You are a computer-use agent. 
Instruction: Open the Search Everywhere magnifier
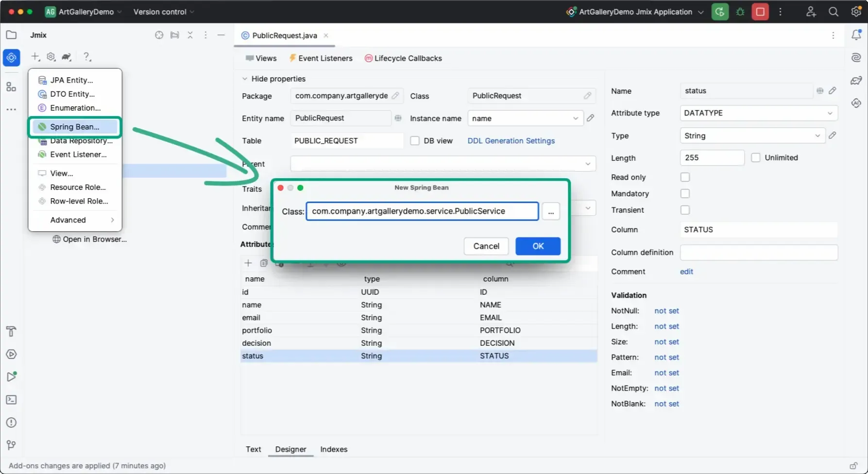pos(834,12)
